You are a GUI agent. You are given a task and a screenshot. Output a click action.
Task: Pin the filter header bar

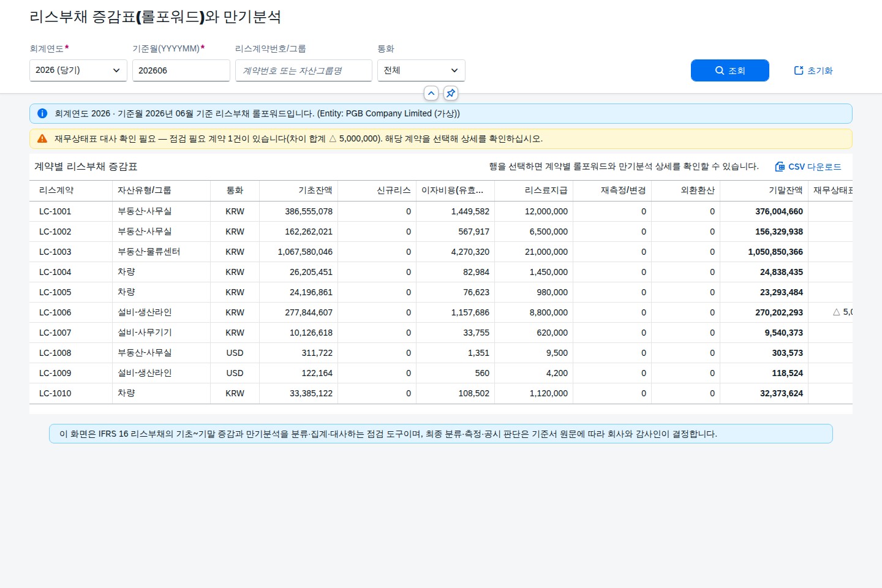[451, 93]
